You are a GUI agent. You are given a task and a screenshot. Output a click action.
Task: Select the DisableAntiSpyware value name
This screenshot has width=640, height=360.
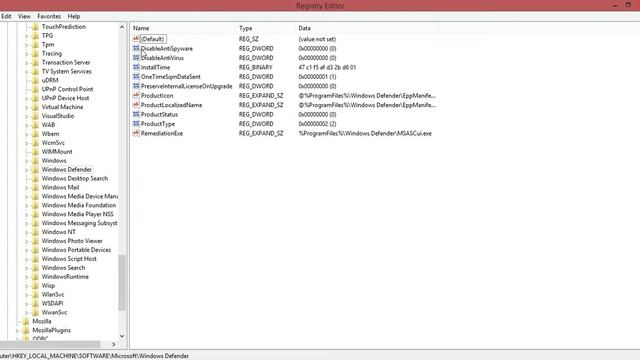pyautogui.click(x=167, y=49)
